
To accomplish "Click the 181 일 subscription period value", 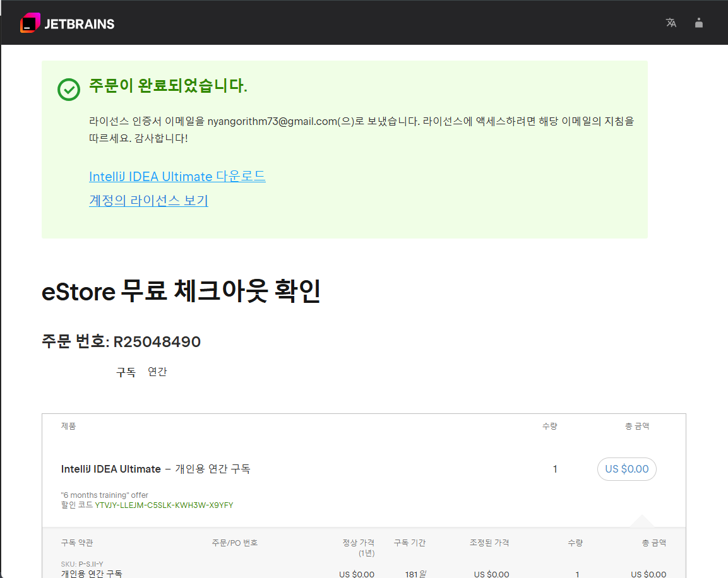I will click(415, 574).
